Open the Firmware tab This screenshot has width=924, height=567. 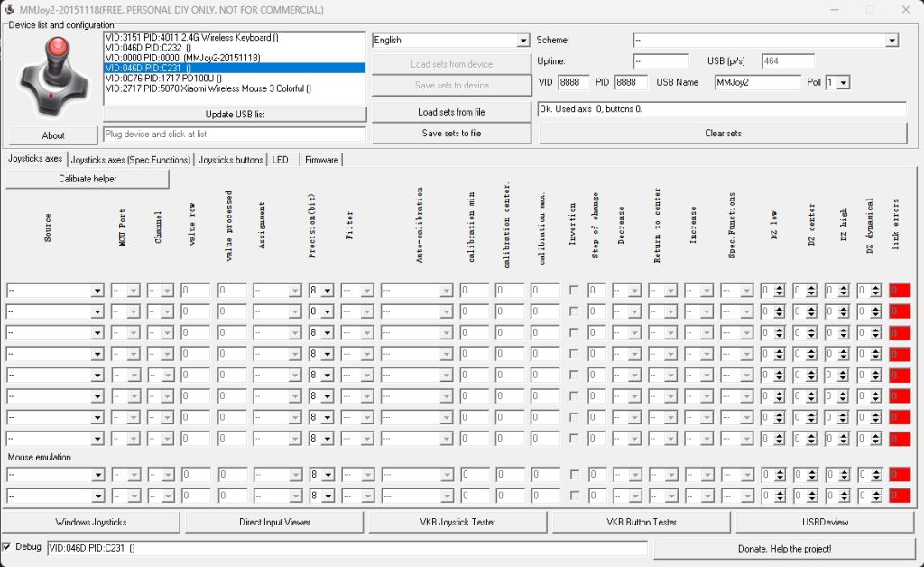pyautogui.click(x=321, y=160)
